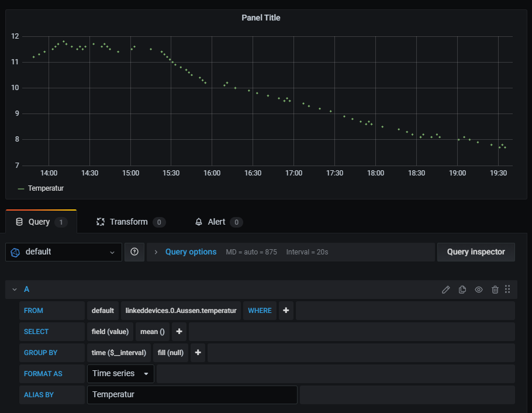
Task: Add a WHERE condition with plus button
Action: [286, 311]
